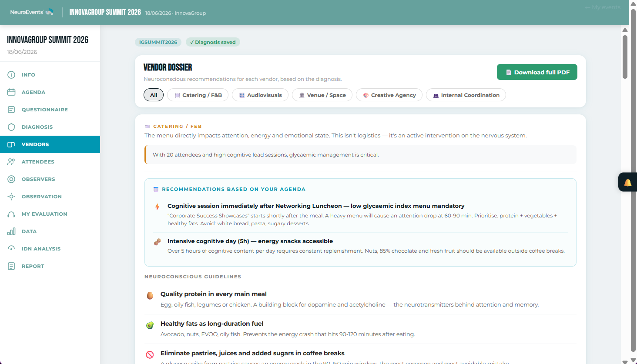The width and height of the screenshot is (637, 364).
Task: Click the IDN Analysis gauge icon
Action: [11, 249]
